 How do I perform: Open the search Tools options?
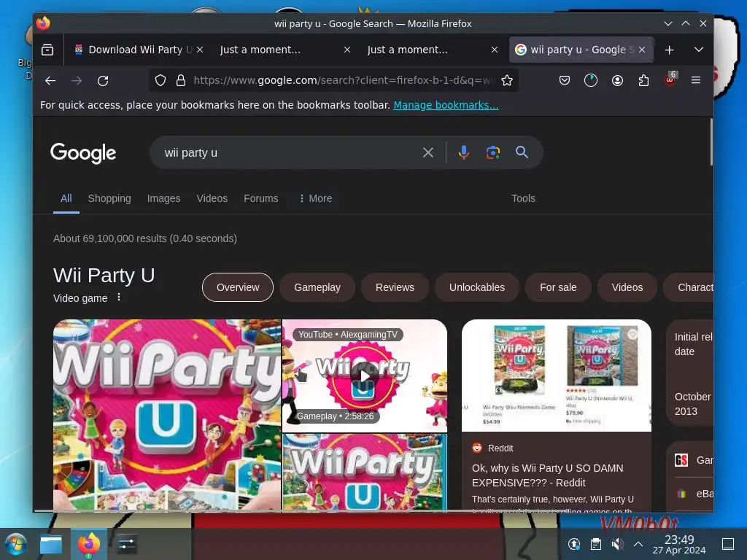coord(523,198)
